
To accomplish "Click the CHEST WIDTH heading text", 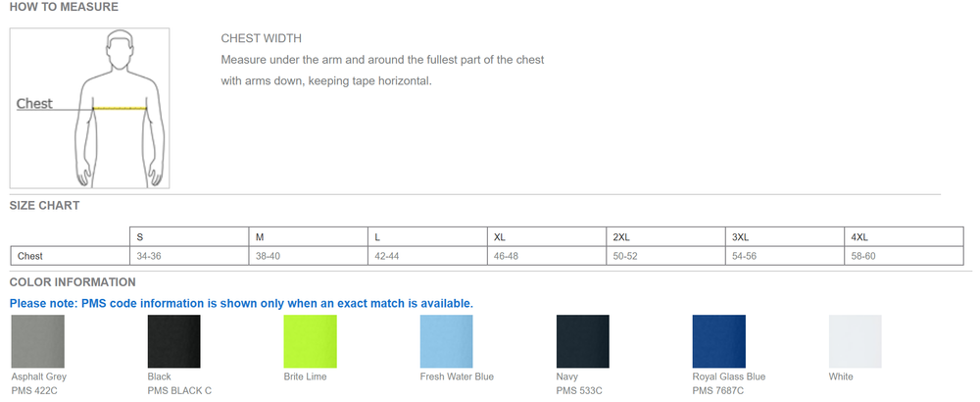I will pyautogui.click(x=261, y=39).
